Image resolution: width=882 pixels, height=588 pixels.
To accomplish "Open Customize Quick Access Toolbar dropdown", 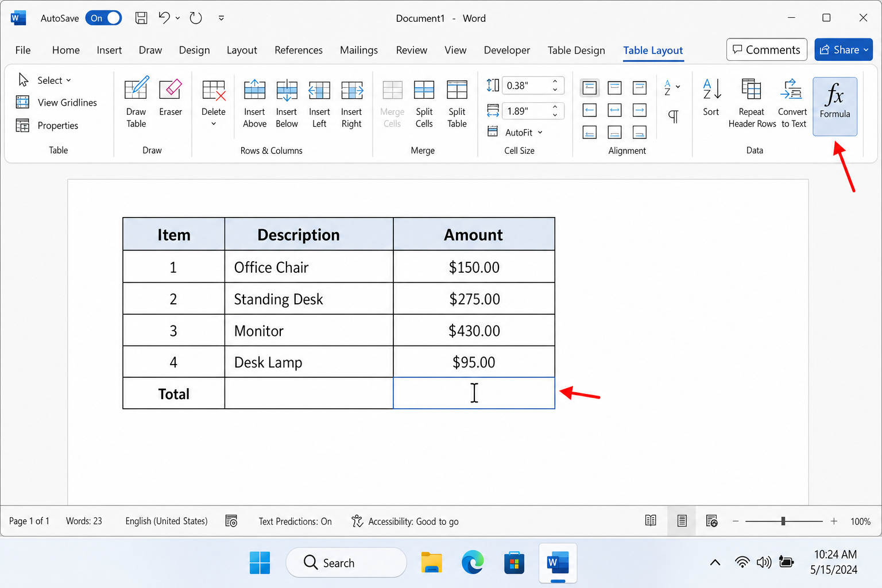I will (x=221, y=18).
